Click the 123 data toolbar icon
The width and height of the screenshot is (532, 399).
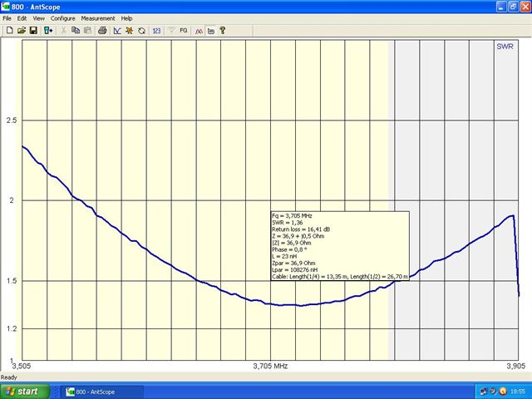[156, 31]
